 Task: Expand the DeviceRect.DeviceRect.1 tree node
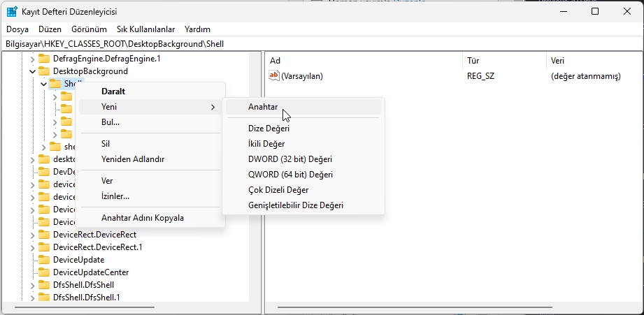[32, 247]
